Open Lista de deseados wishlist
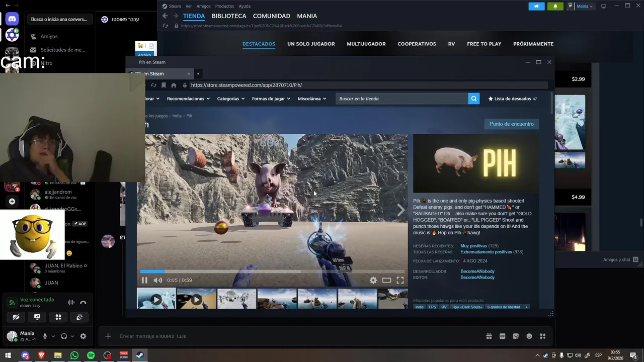 point(513,99)
